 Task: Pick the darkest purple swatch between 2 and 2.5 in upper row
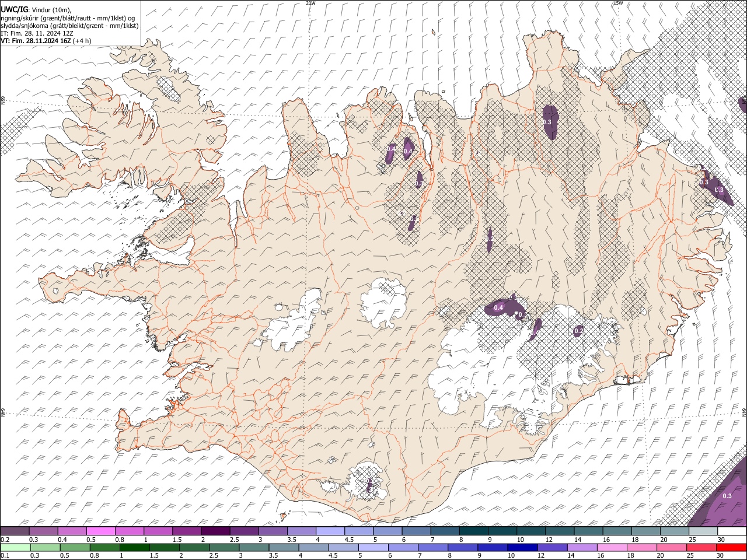pyautogui.click(x=215, y=531)
